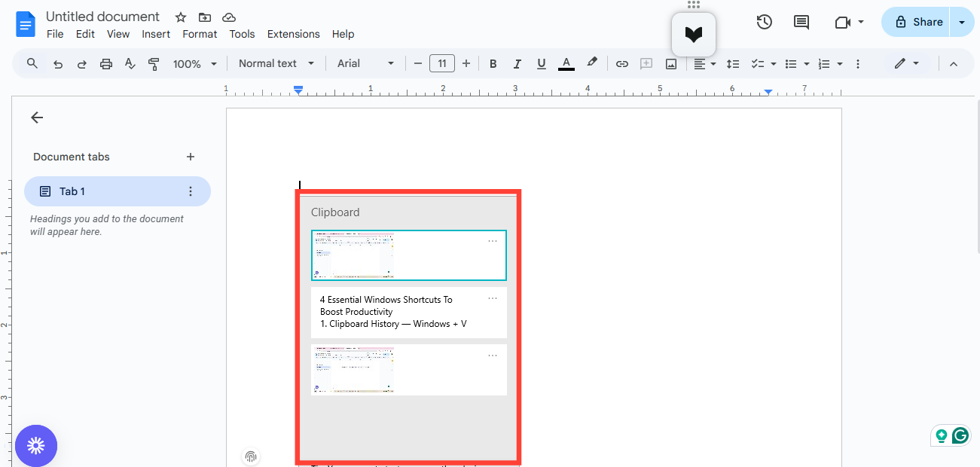Screen dimensions: 980x467
Task: Click the font size field showing 11
Action: point(442,63)
